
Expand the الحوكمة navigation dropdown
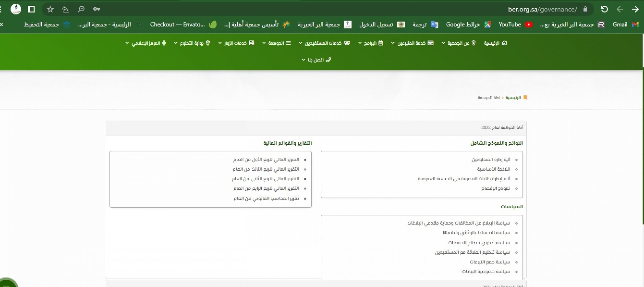(276, 43)
